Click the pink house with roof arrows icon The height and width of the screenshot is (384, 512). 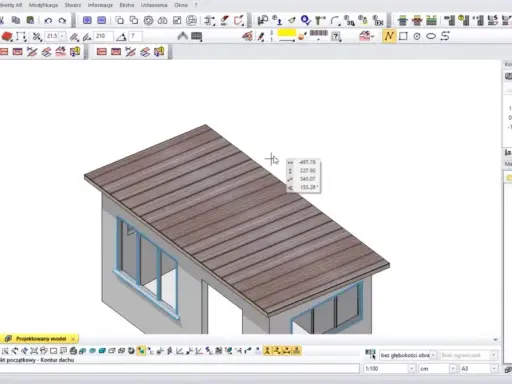247,36
